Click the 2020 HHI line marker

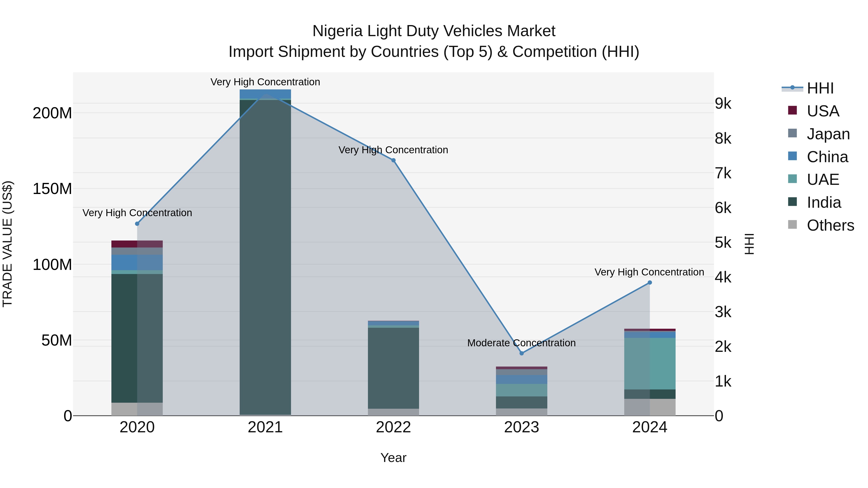coord(137,224)
